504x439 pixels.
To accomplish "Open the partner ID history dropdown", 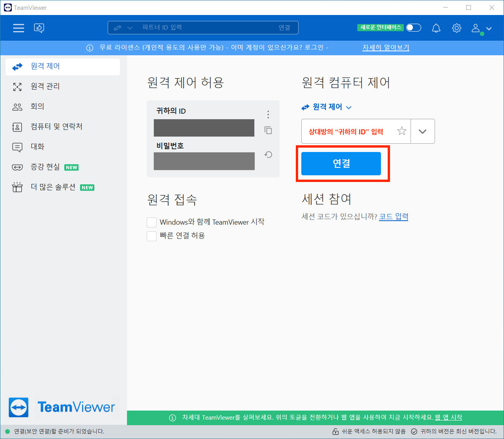I will 422,131.
